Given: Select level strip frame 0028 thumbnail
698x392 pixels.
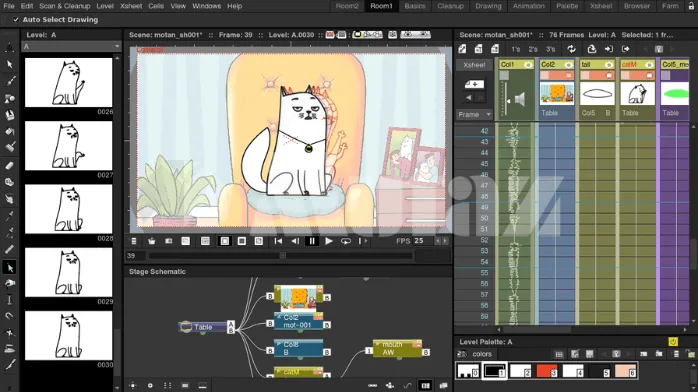Looking at the screenshot, I should tap(69, 209).
